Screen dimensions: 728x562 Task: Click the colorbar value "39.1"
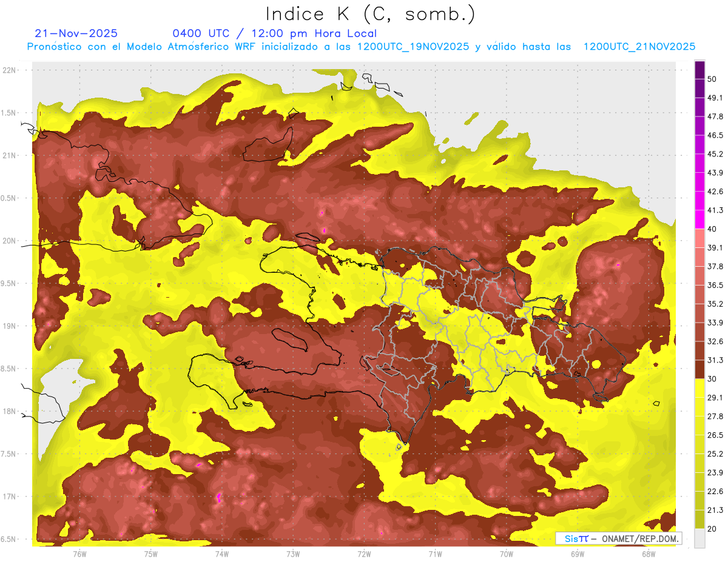pos(715,248)
